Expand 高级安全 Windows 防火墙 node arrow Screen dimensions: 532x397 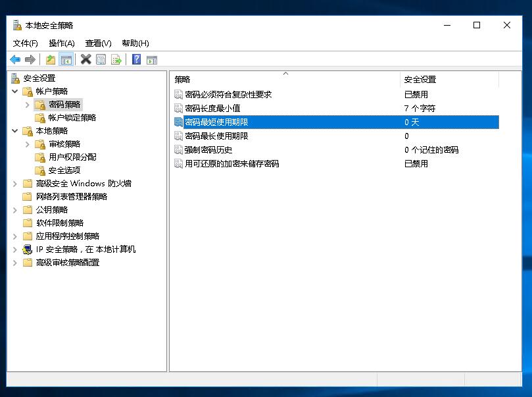click(15, 184)
